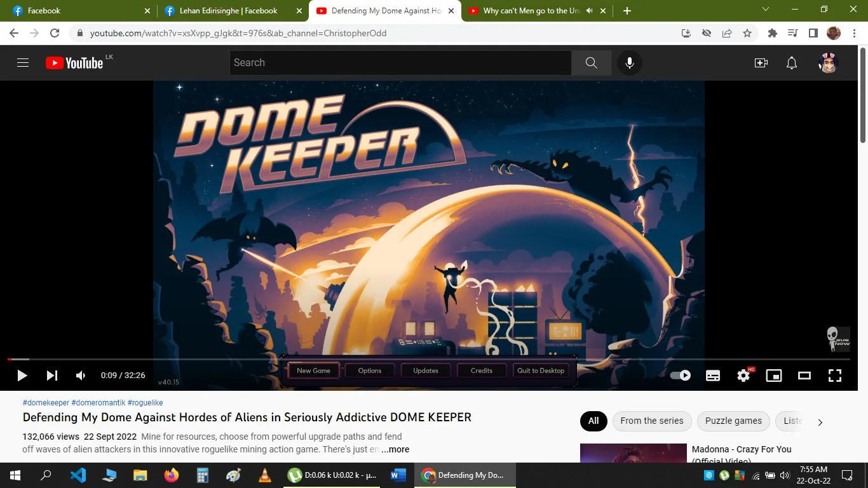
Task: Start voice search with the microphone
Action: point(630,63)
